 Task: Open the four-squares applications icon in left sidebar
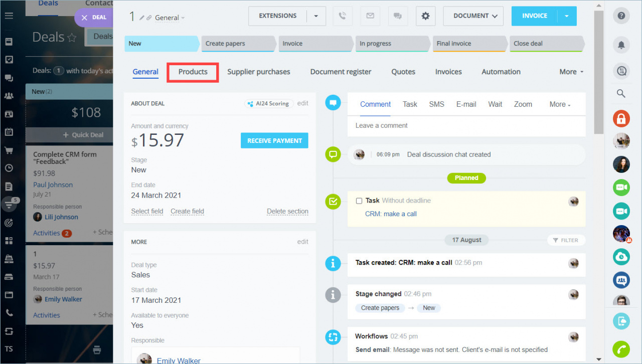click(x=9, y=241)
